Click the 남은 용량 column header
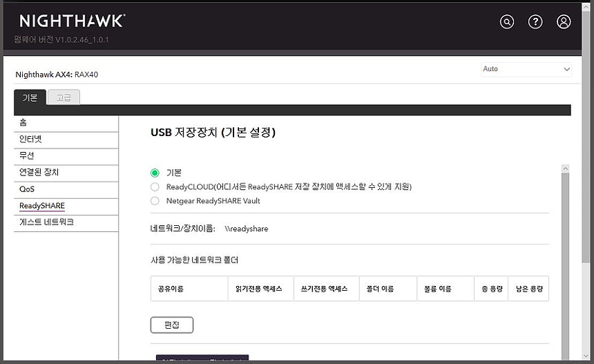 pos(528,289)
